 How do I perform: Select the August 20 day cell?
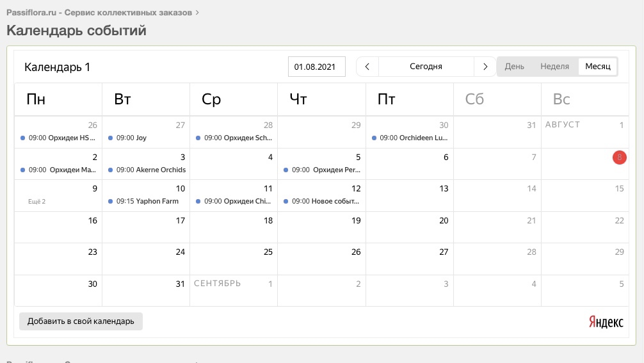point(410,227)
